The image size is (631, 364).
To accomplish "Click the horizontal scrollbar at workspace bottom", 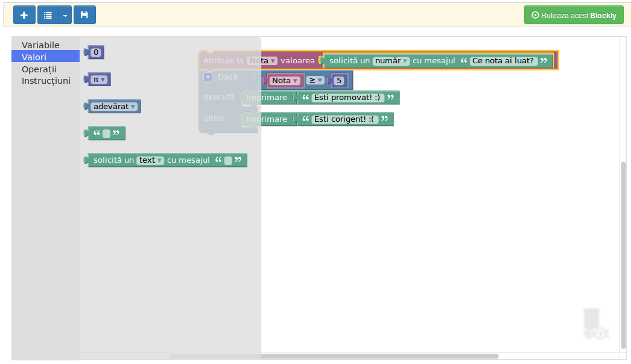I will (x=334, y=356).
